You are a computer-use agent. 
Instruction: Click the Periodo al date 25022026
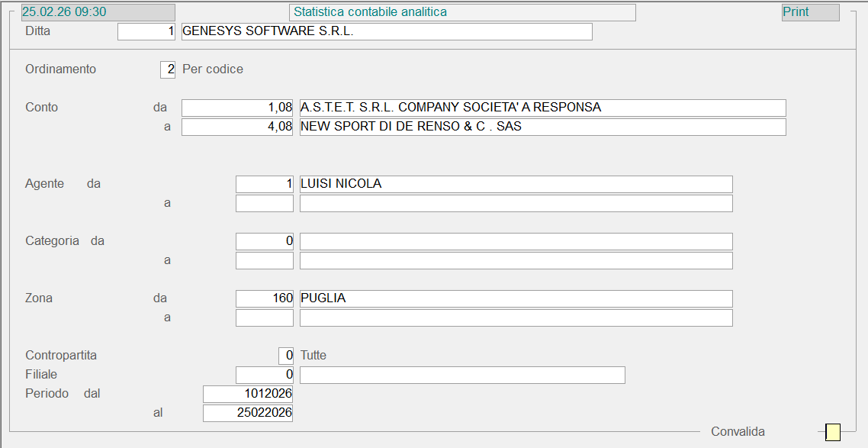pyautogui.click(x=248, y=413)
